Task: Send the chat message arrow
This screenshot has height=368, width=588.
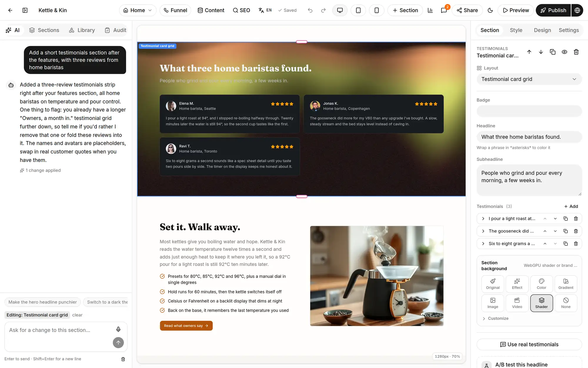Action: point(118,342)
